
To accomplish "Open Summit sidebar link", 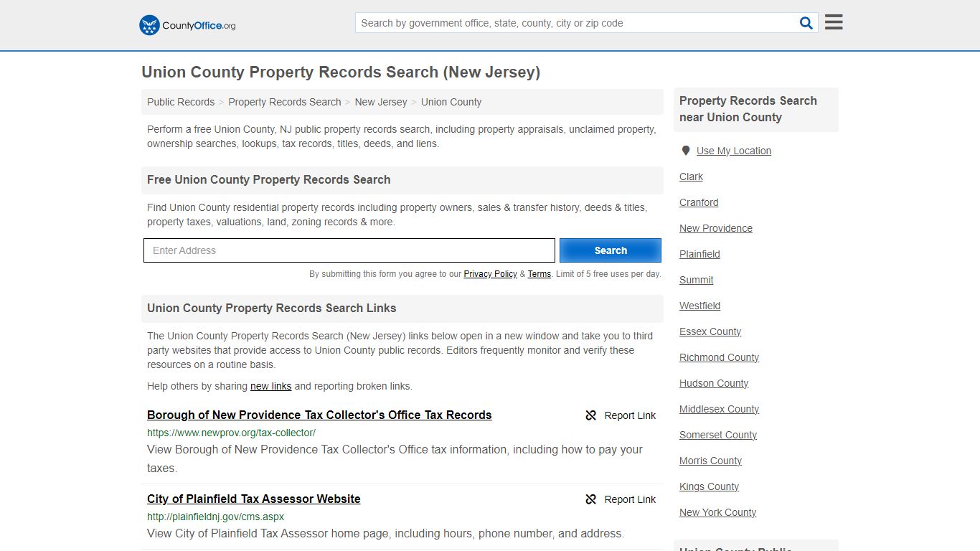I will [x=697, y=280].
